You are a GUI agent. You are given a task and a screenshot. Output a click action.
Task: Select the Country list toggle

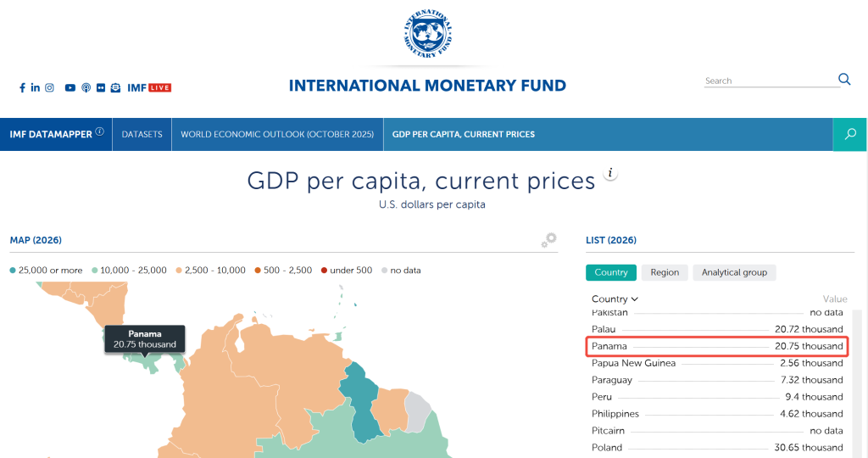(610, 272)
